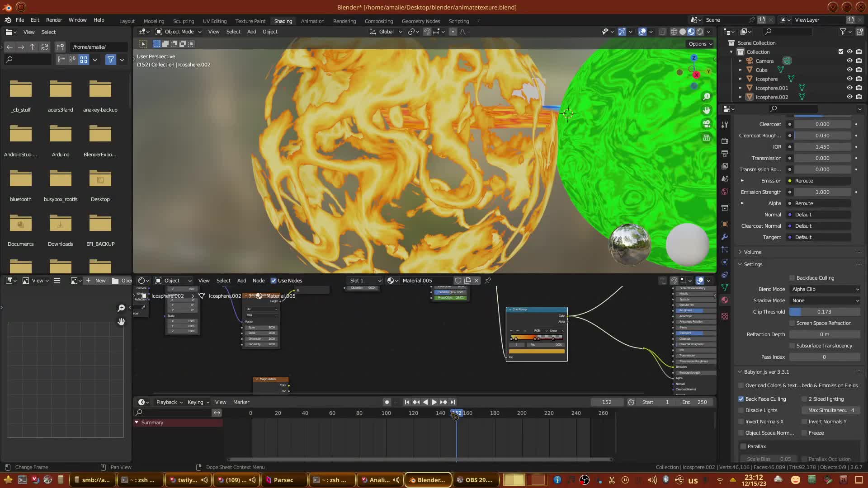Click the file browser refresh icon
Image resolution: width=868 pixels, height=488 pixels.
[x=44, y=47]
